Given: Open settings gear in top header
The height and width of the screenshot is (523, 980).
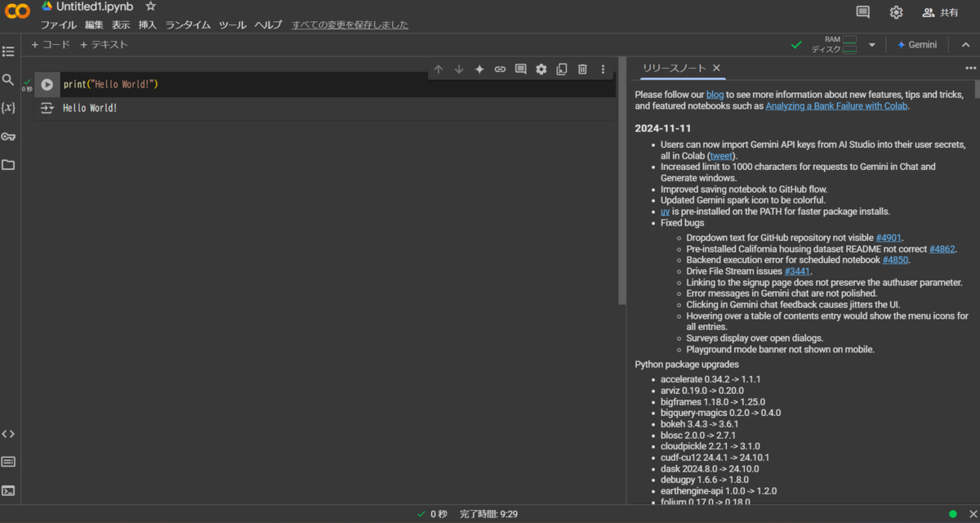Looking at the screenshot, I should click(896, 11).
